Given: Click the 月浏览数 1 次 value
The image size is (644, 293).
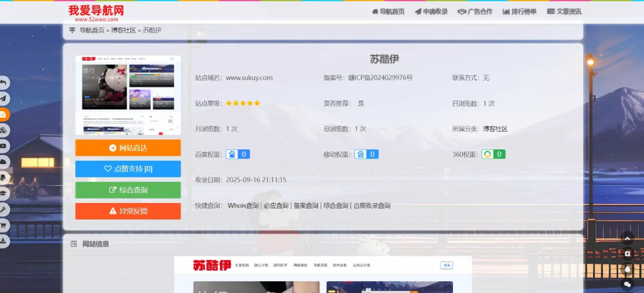Looking at the screenshot, I should tap(232, 128).
